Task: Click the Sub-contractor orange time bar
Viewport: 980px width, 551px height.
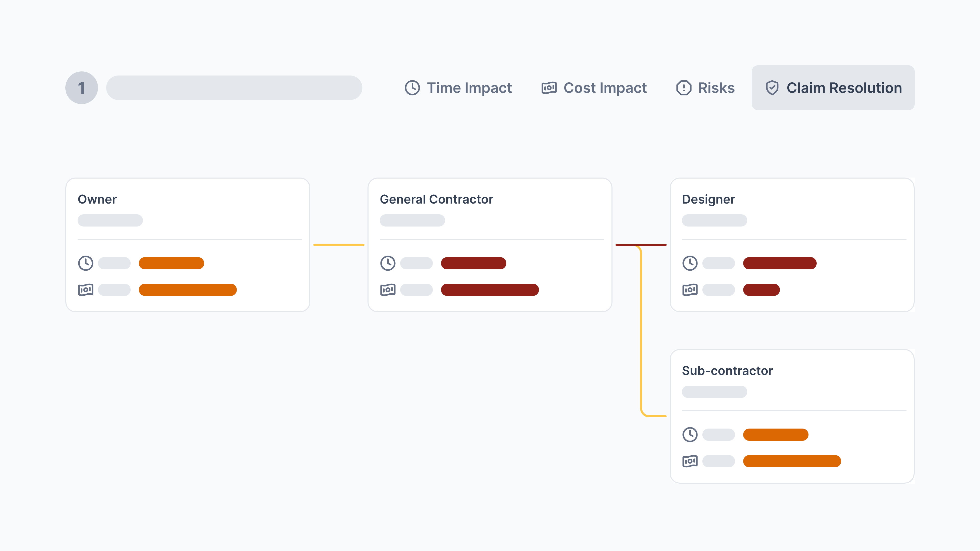Action: coord(776,435)
